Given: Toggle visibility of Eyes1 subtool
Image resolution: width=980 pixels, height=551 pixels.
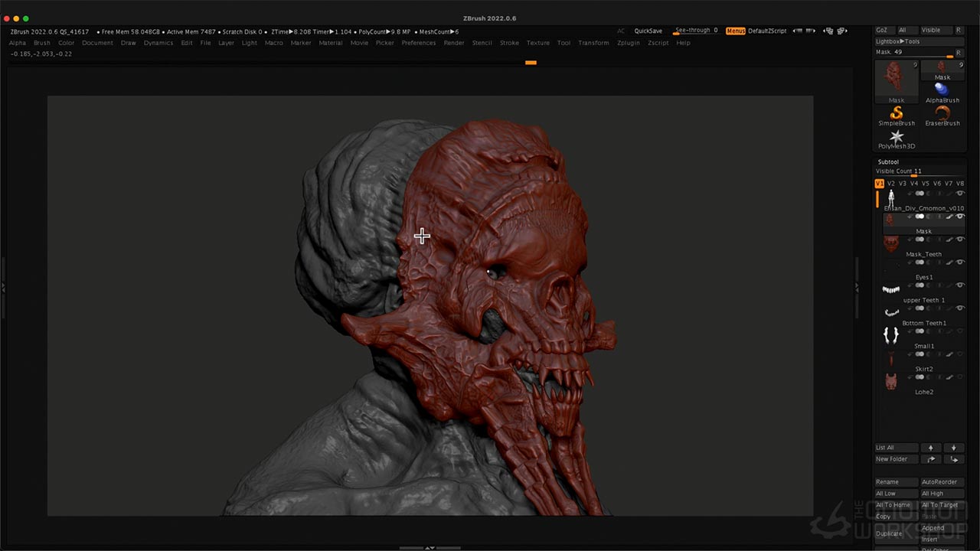Looking at the screenshot, I should (960, 262).
